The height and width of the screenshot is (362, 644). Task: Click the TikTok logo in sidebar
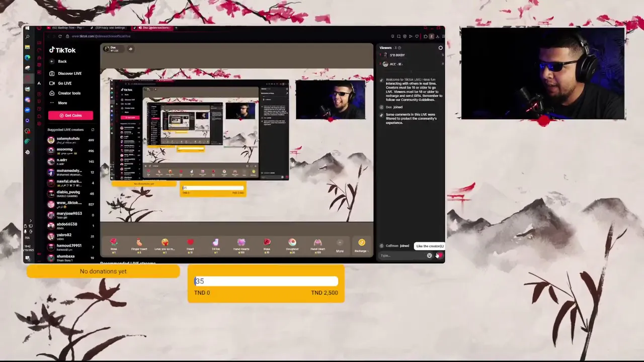(x=62, y=50)
